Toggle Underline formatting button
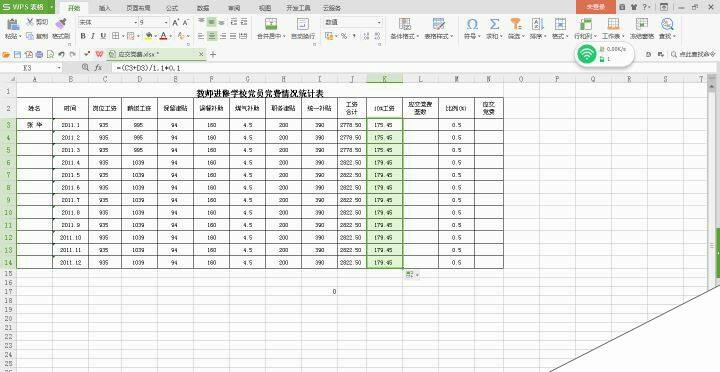720x372 pixels. (103, 36)
